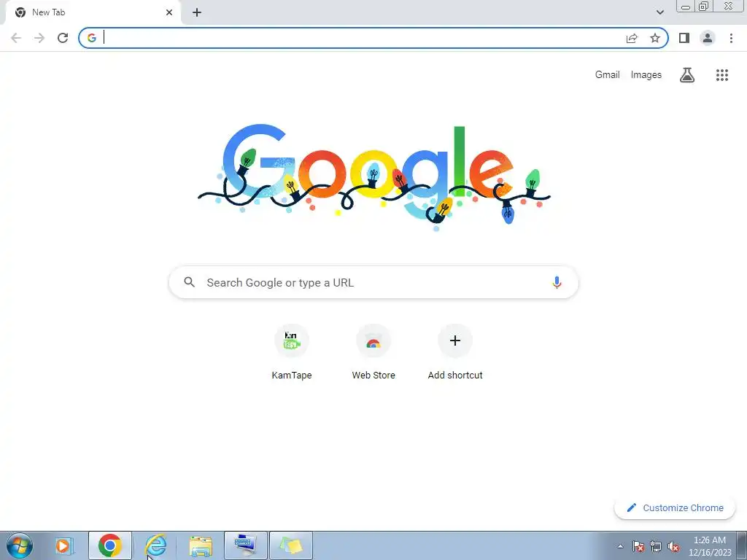Viewport: 747px width, 560px height.
Task: Select the New Tab tab
Action: (93, 12)
